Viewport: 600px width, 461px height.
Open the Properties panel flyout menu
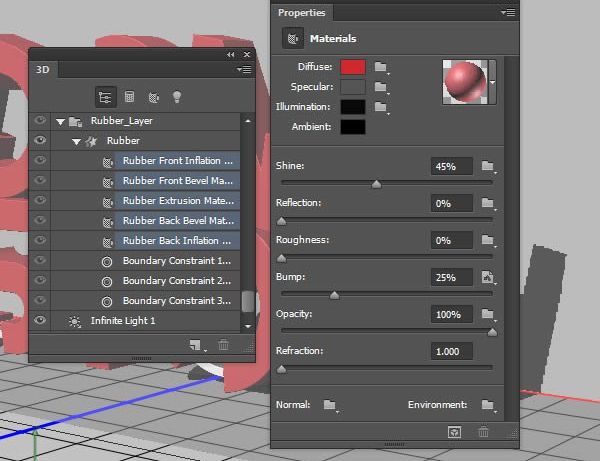coord(508,13)
